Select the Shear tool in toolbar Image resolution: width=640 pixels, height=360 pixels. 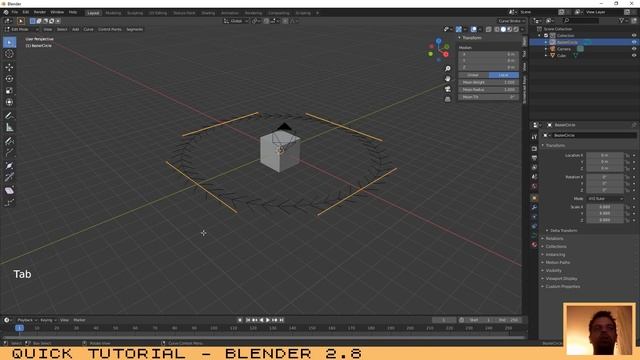pos(9,191)
